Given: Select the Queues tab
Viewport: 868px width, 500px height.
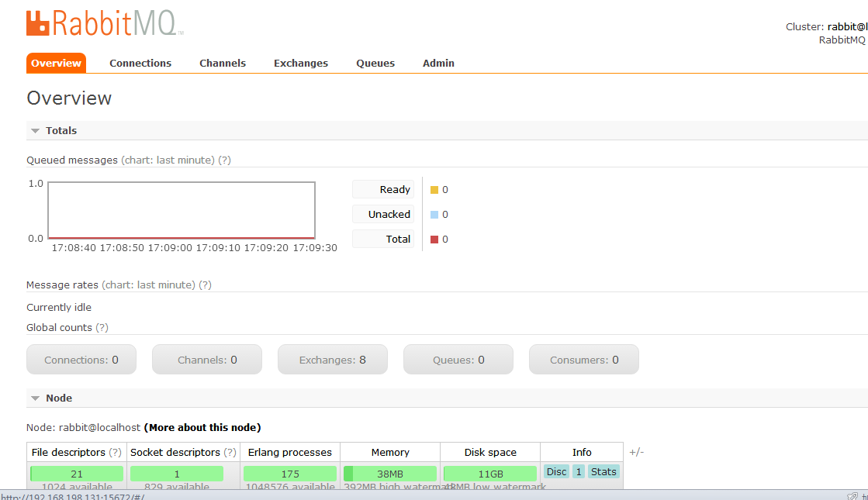Looking at the screenshot, I should click(x=375, y=63).
